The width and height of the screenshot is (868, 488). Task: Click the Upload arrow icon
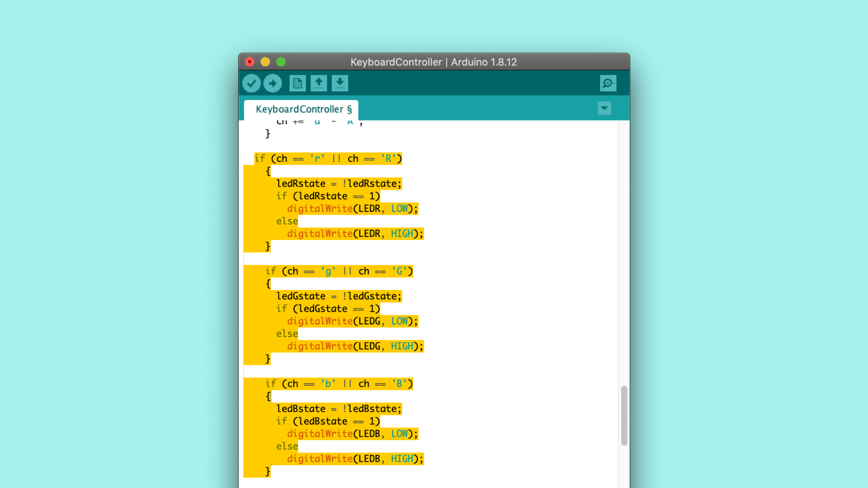(273, 83)
